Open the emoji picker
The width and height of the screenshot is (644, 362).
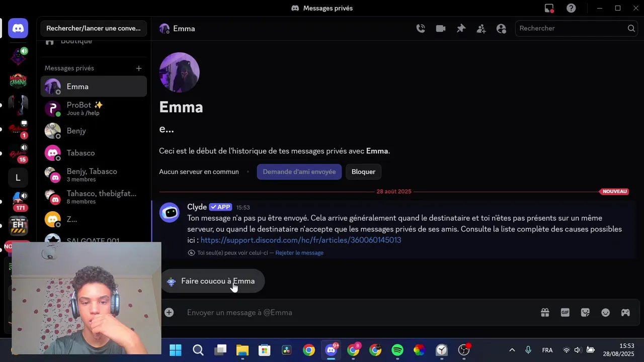[605, 313]
